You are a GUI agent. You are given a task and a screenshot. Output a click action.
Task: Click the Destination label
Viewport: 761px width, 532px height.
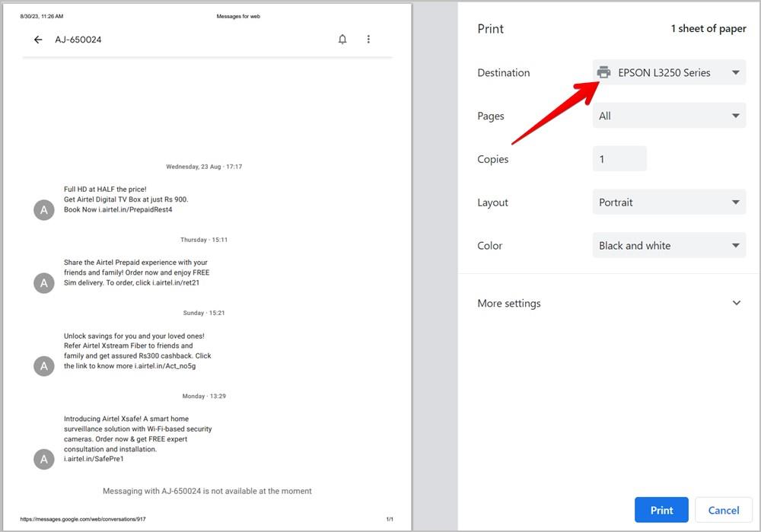503,72
